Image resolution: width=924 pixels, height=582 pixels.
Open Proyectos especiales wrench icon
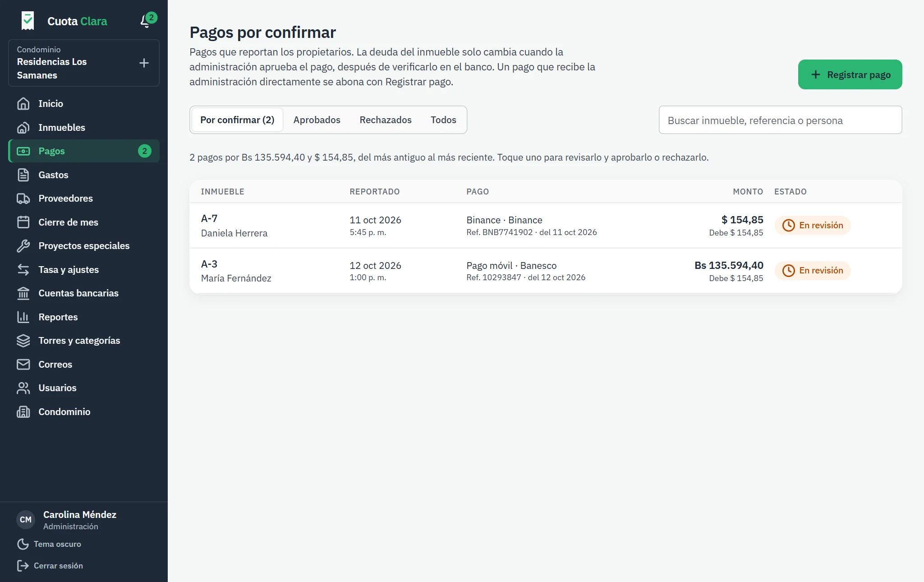tap(23, 246)
